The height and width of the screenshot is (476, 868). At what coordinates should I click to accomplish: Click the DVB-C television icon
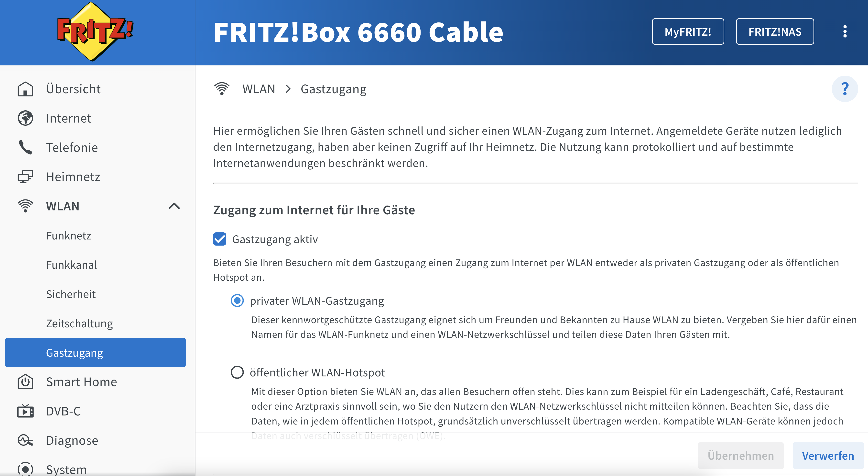click(x=25, y=411)
